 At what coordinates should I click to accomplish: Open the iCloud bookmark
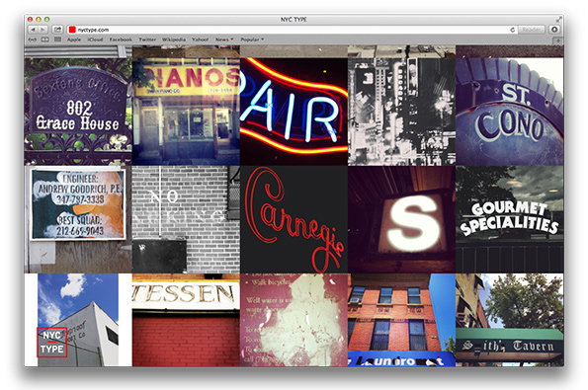[95, 39]
